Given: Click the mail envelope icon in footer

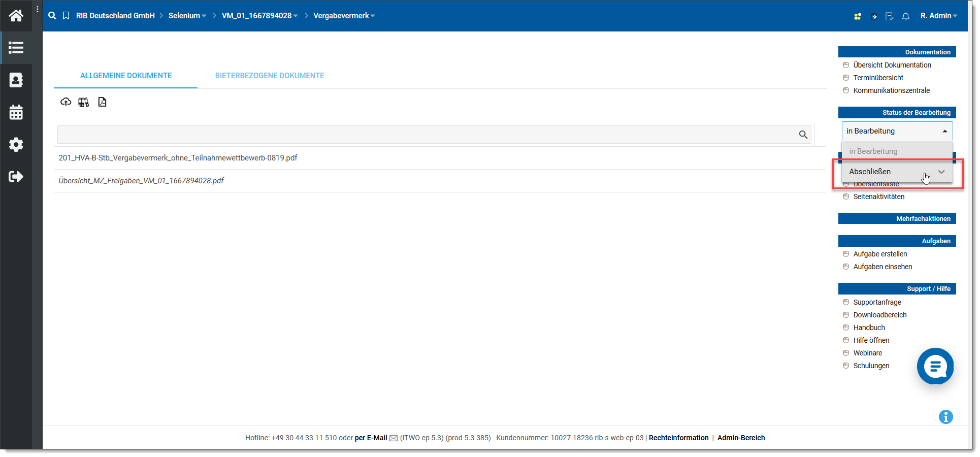Looking at the screenshot, I should [394, 438].
